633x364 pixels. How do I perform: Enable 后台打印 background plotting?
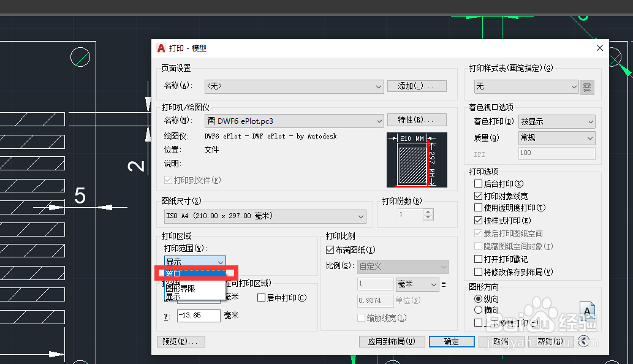tap(477, 183)
